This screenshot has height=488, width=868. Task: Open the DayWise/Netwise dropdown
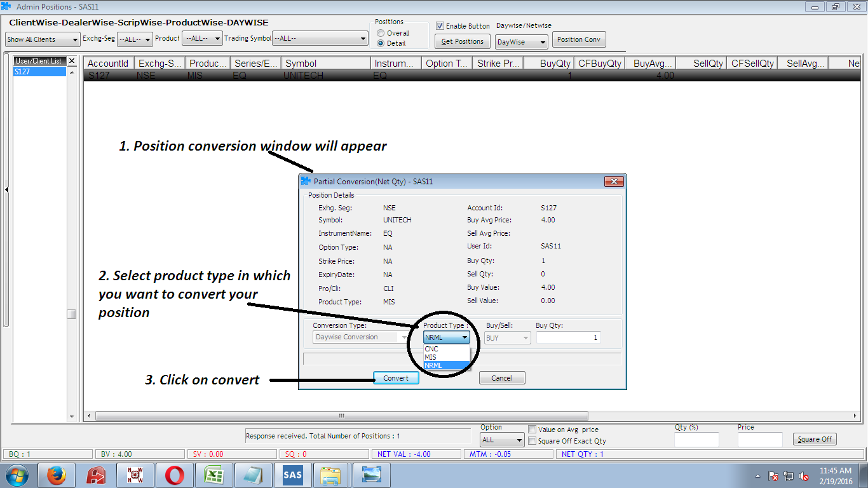pos(522,42)
